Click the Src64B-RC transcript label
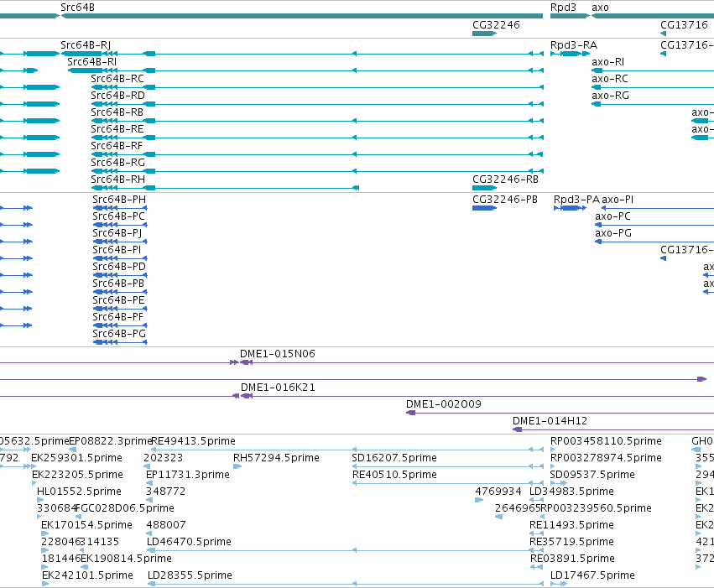 pyautogui.click(x=117, y=79)
